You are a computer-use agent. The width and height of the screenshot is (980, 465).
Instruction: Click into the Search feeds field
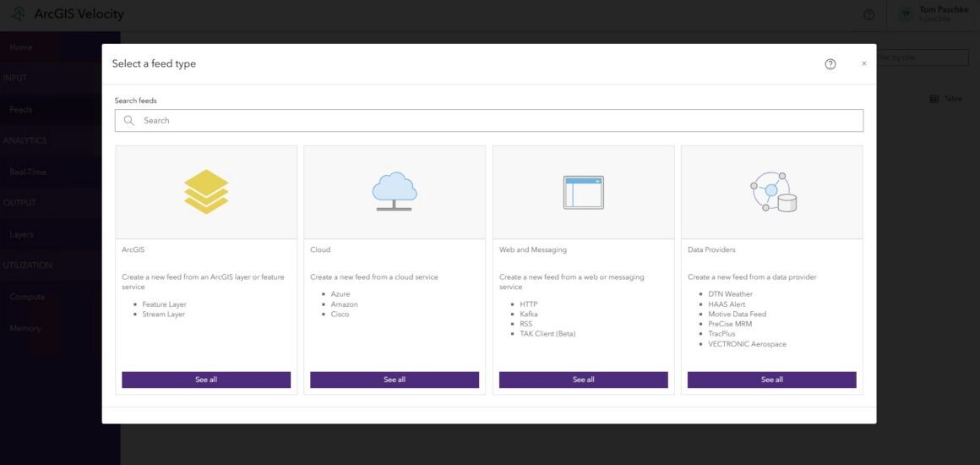coord(489,120)
